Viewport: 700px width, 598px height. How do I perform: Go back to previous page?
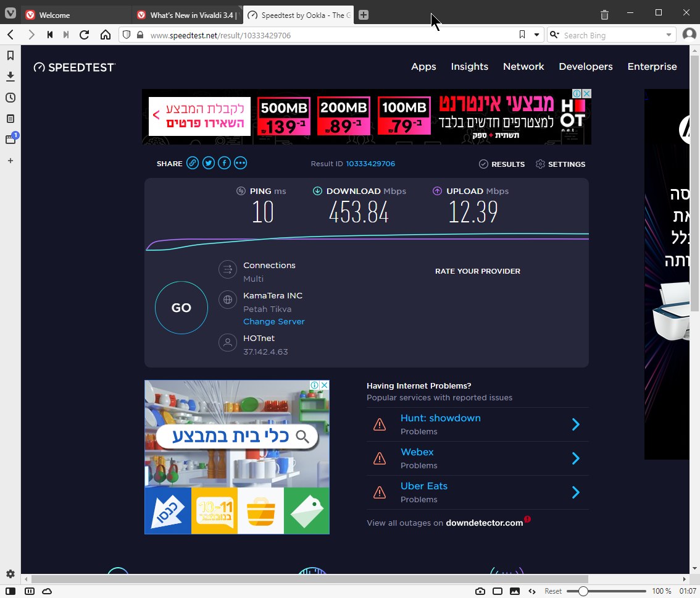point(10,35)
